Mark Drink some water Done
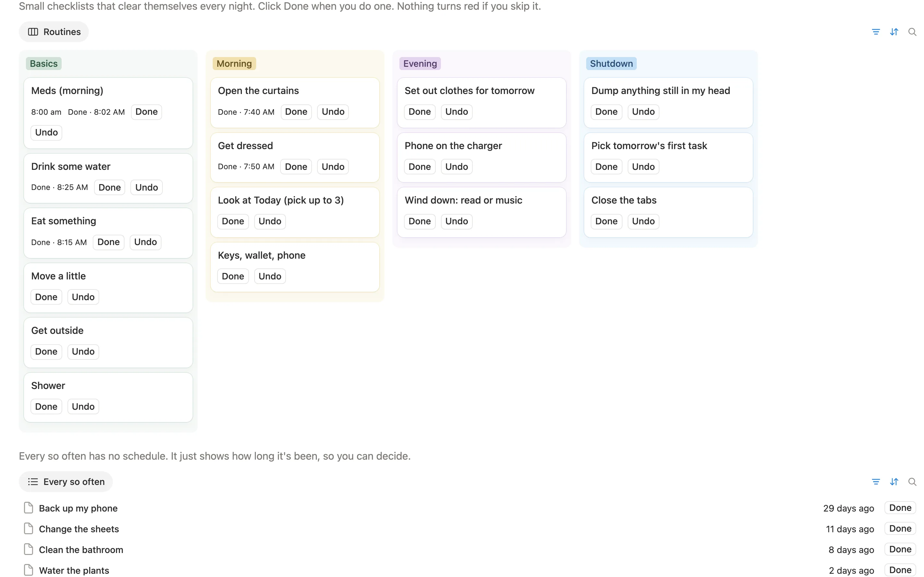 [110, 187]
